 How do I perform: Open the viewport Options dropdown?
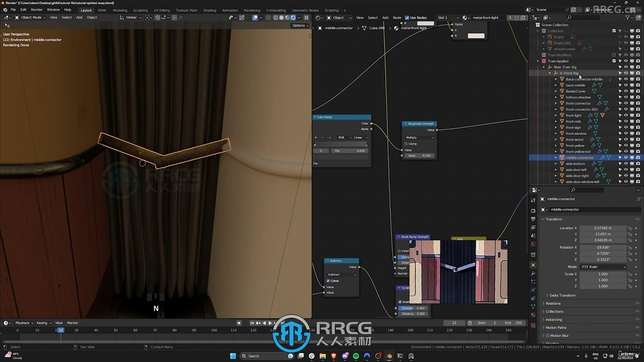300,25
